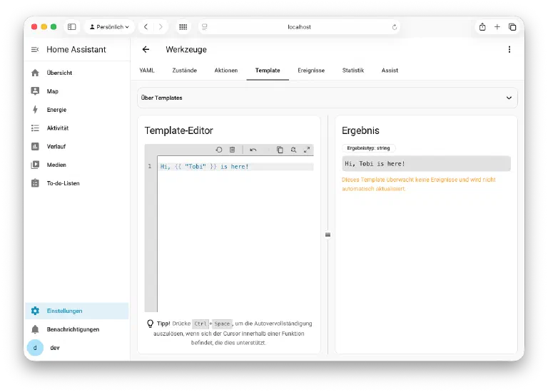
Task: Open To-do-Listen page
Action: (77, 183)
